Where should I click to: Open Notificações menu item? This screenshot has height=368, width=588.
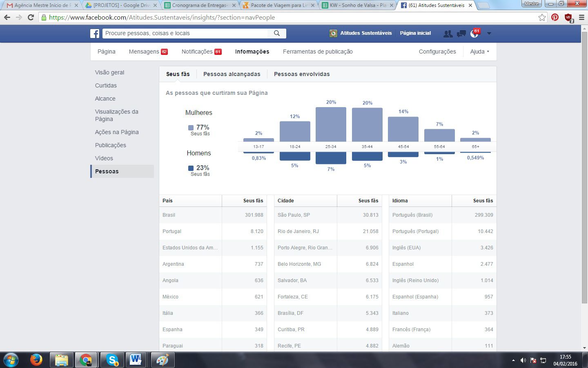tap(201, 52)
